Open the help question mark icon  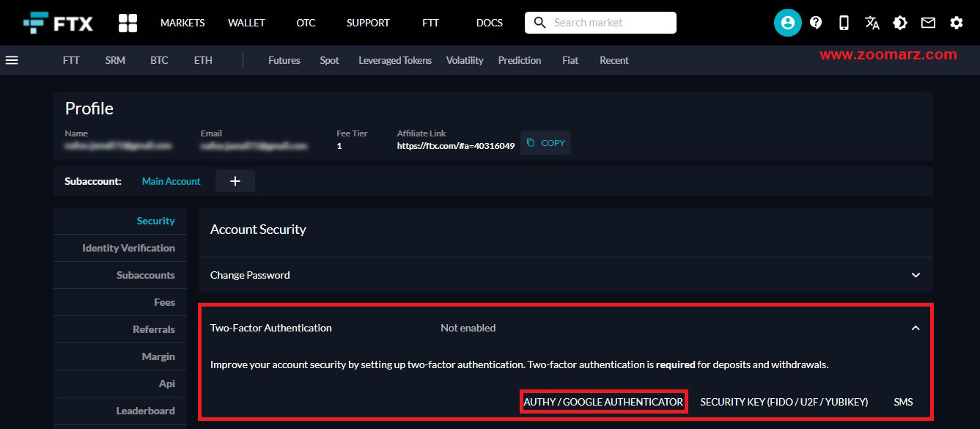816,23
